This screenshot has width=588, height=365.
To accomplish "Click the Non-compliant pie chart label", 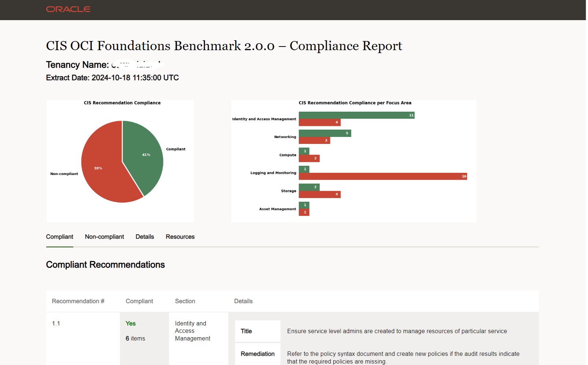I will [x=64, y=174].
